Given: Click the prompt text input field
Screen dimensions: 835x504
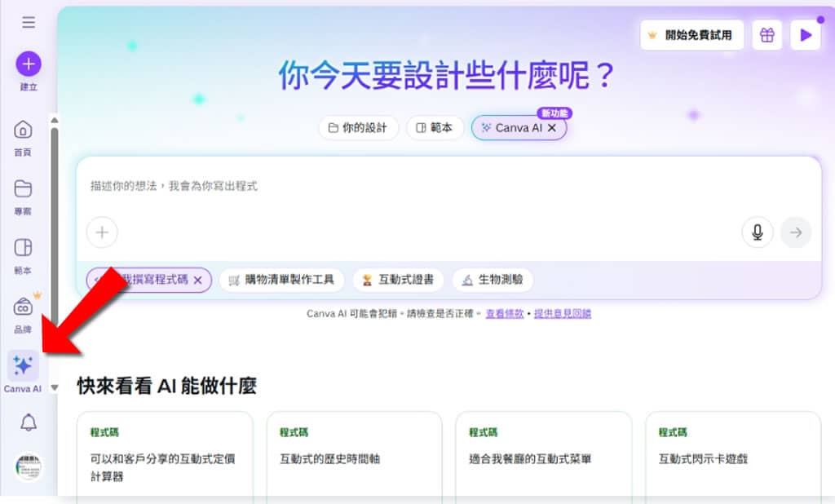Looking at the screenshot, I should point(448,187).
